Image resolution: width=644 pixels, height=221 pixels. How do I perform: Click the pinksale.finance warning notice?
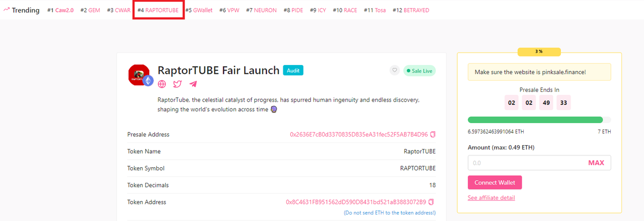pos(539,72)
